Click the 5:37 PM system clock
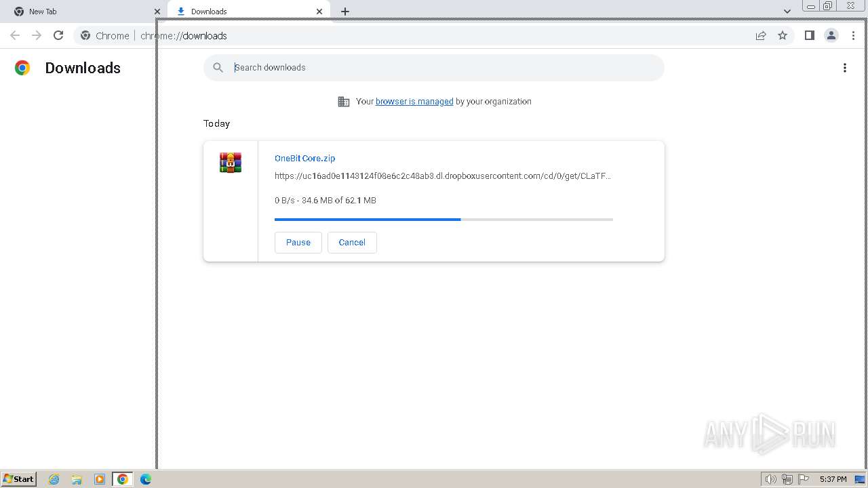This screenshot has width=868, height=488. (x=833, y=479)
